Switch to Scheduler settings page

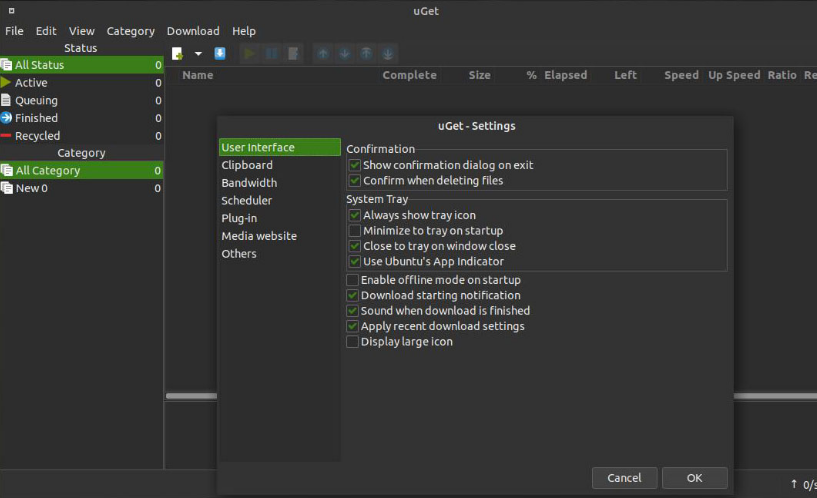280,201
